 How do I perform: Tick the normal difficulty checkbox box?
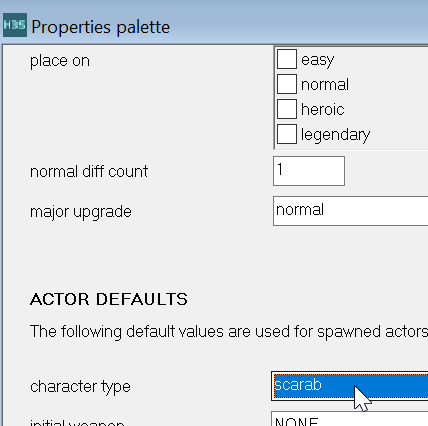[x=287, y=84]
